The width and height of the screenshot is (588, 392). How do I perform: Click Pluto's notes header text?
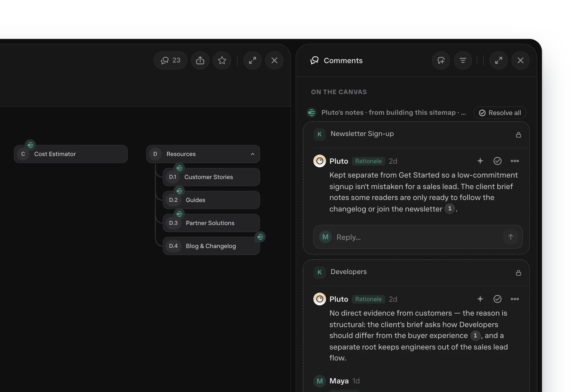tap(393, 112)
